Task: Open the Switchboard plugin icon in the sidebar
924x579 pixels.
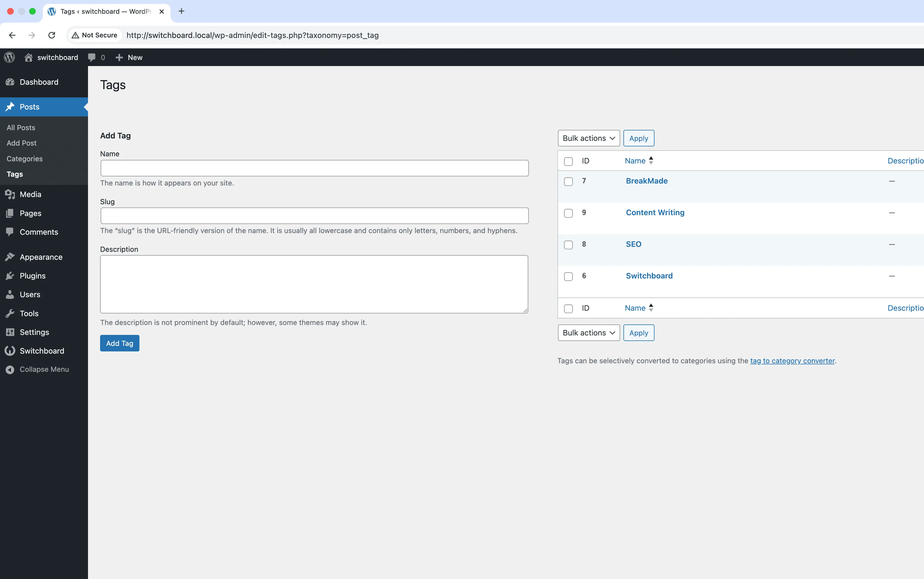Action: pyautogui.click(x=10, y=350)
